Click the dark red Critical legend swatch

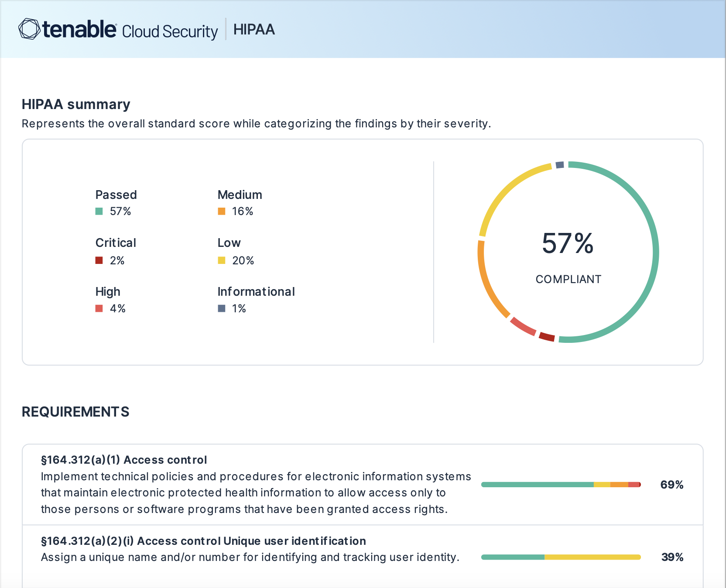pos(99,260)
